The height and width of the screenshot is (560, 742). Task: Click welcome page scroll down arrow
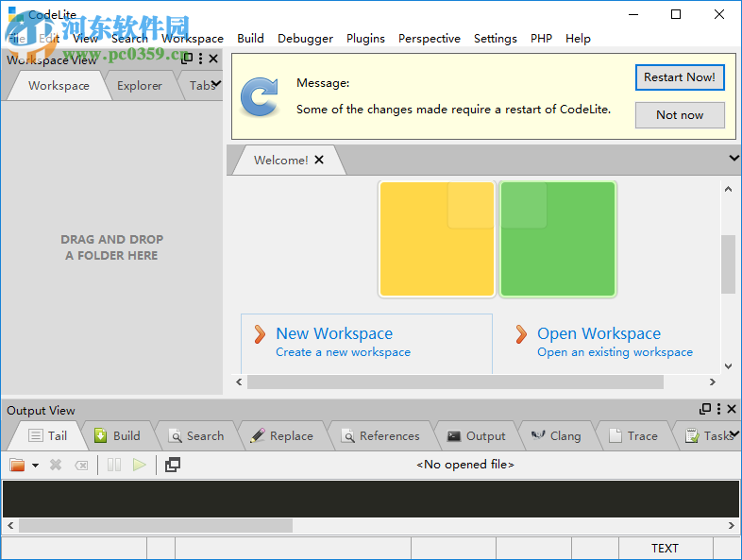pyautogui.click(x=728, y=365)
